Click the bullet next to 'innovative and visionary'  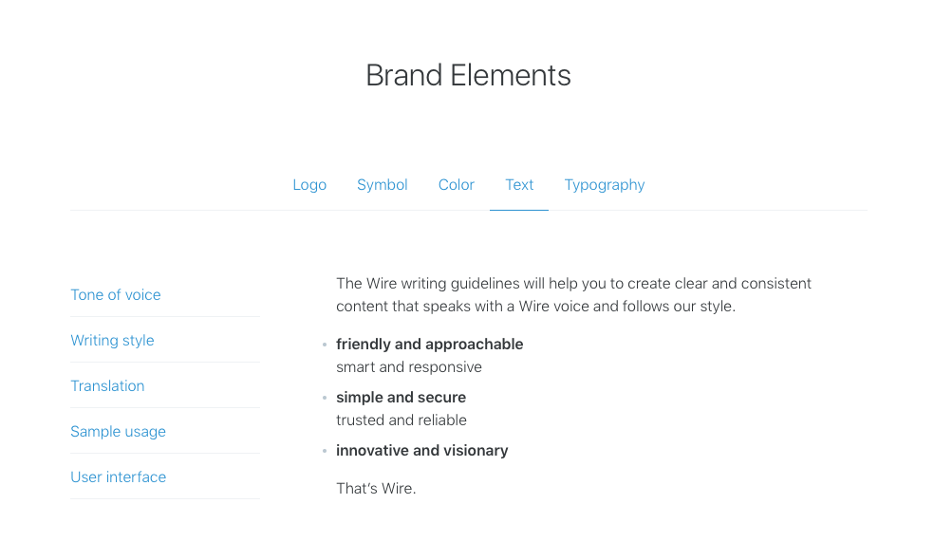coord(323,450)
